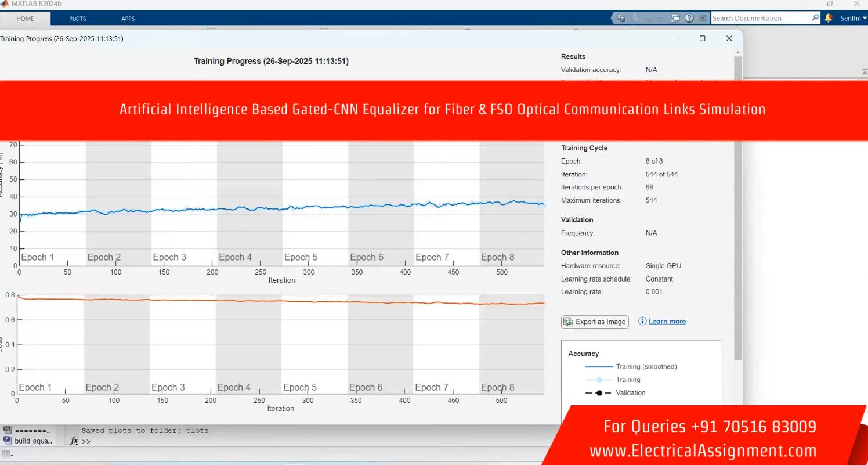Expand the quick access toolbar options arrow
The width and height of the screenshot is (868, 465).
(703, 18)
